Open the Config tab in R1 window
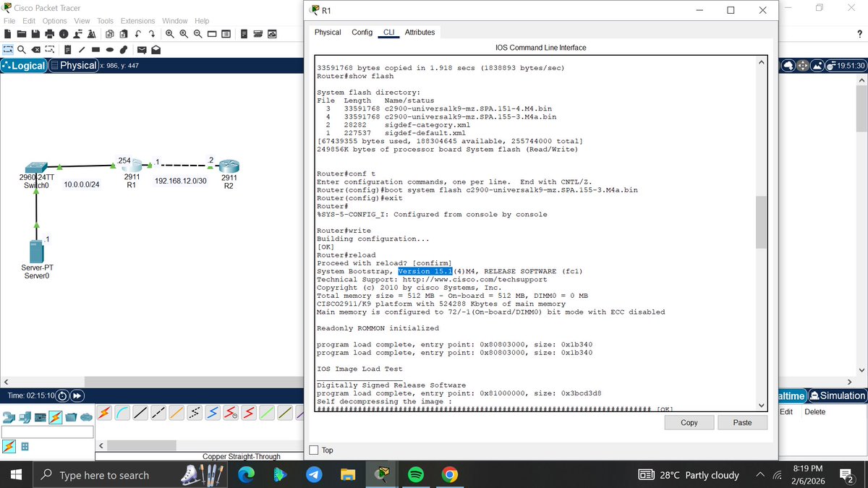 coord(362,33)
